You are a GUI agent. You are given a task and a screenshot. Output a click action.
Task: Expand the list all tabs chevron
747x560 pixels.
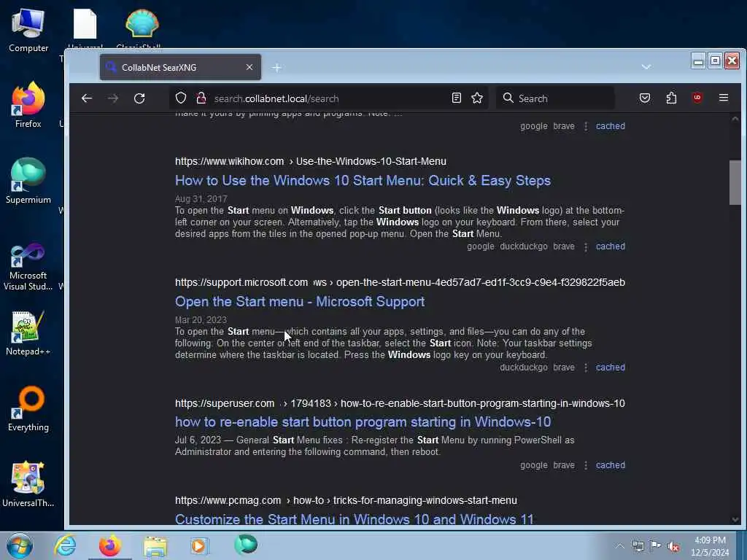646,67
